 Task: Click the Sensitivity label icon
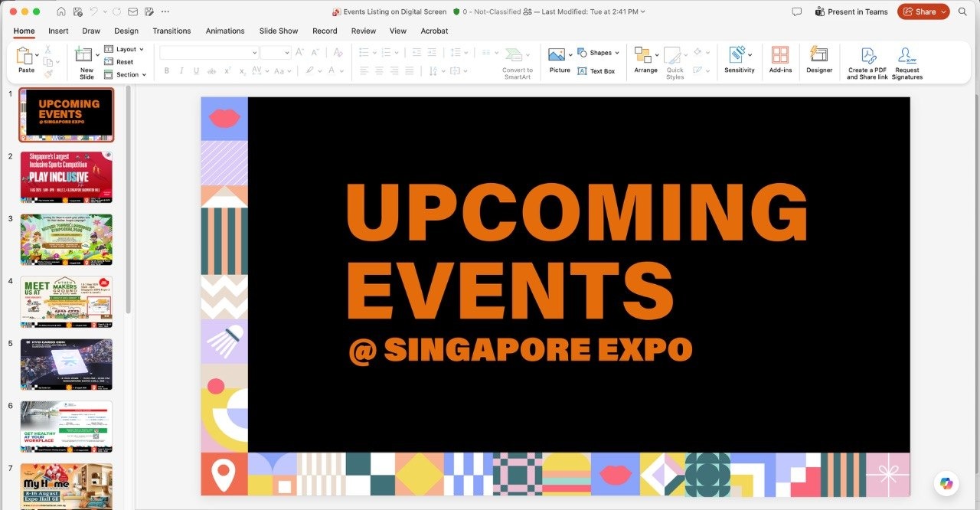(737, 54)
